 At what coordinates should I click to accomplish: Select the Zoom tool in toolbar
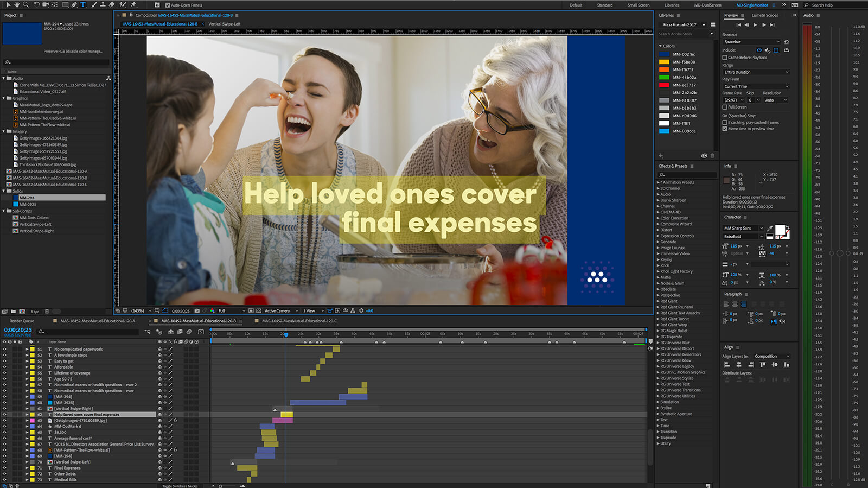(x=25, y=5)
